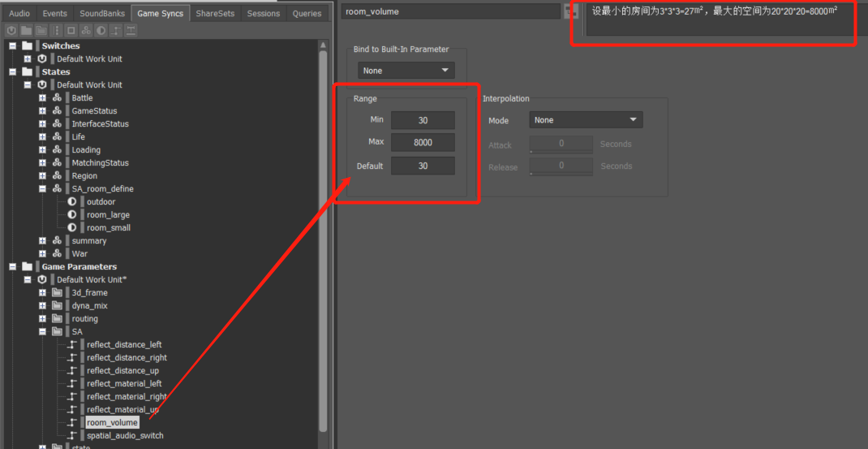
Task: Collapse the Default Work Unit* under Game Parameters
Action: coord(27,280)
